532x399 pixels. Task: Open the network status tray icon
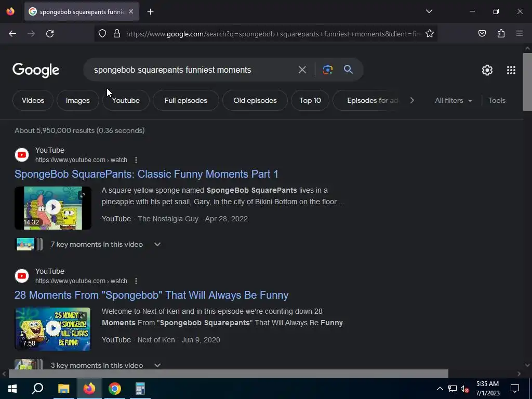[x=453, y=389]
